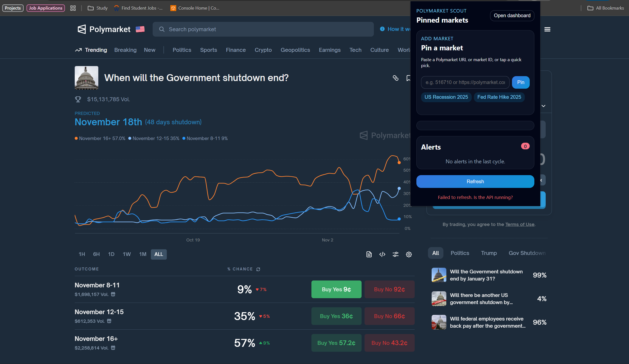Select the 1W chart time range
This screenshot has width=629, height=364.
pos(127,254)
